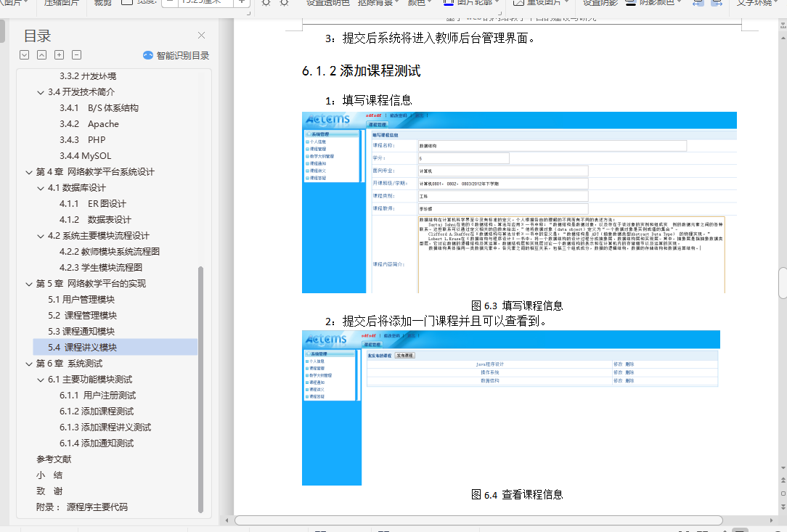This screenshot has width=787, height=532.
Task: Go to 4.1.1 ER图设计 section
Action: [92, 204]
